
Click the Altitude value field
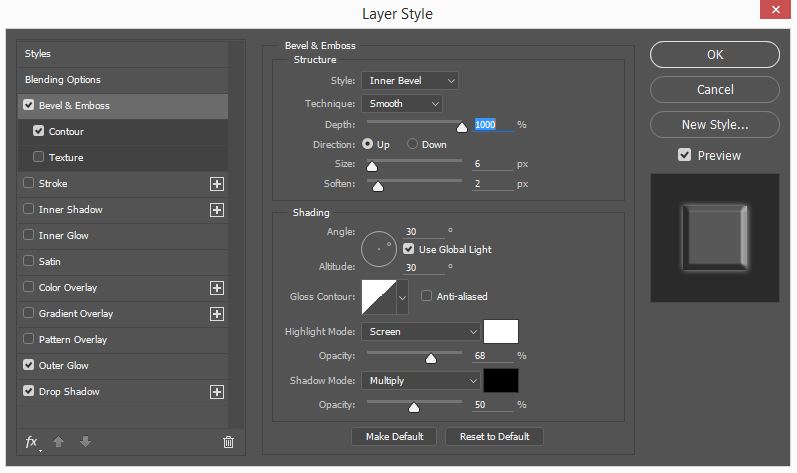click(x=424, y=268)
